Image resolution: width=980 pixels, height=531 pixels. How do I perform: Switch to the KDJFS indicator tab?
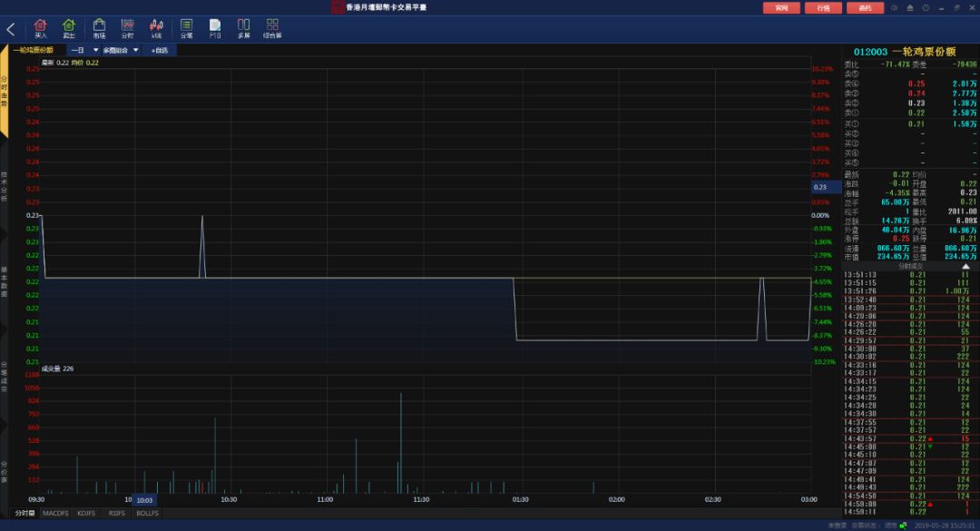[86, 513]
